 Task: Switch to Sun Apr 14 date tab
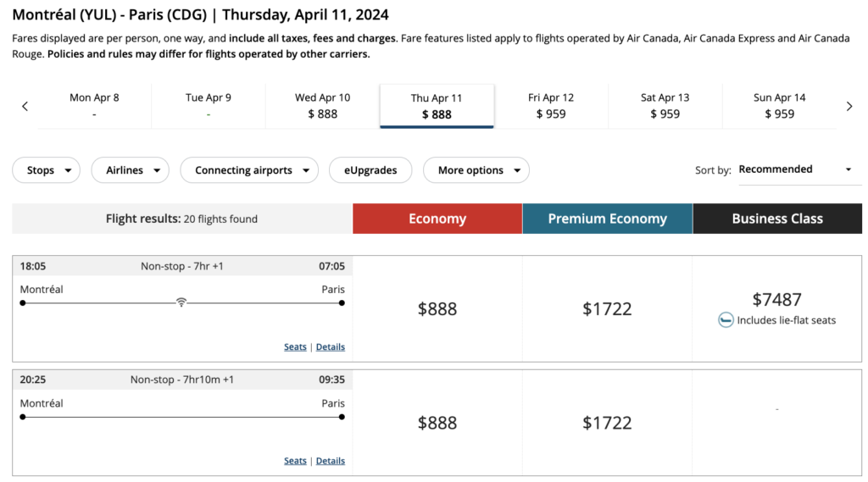(779, 106)
